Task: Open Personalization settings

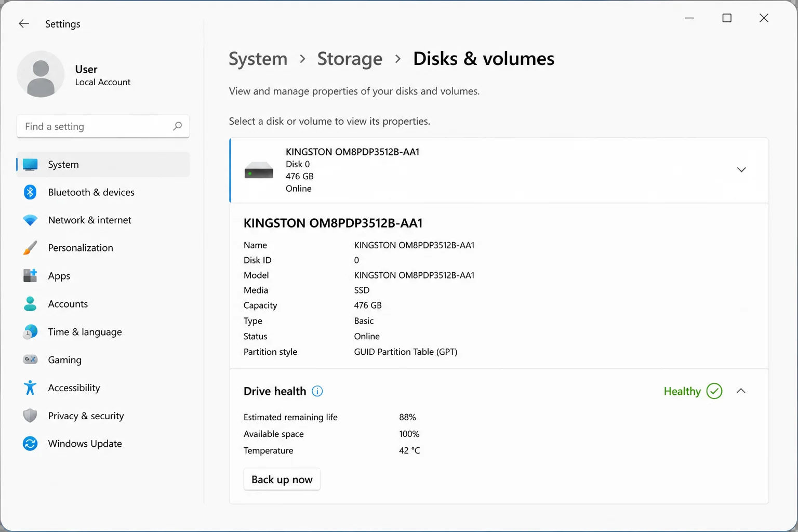Action: [103, 248]
